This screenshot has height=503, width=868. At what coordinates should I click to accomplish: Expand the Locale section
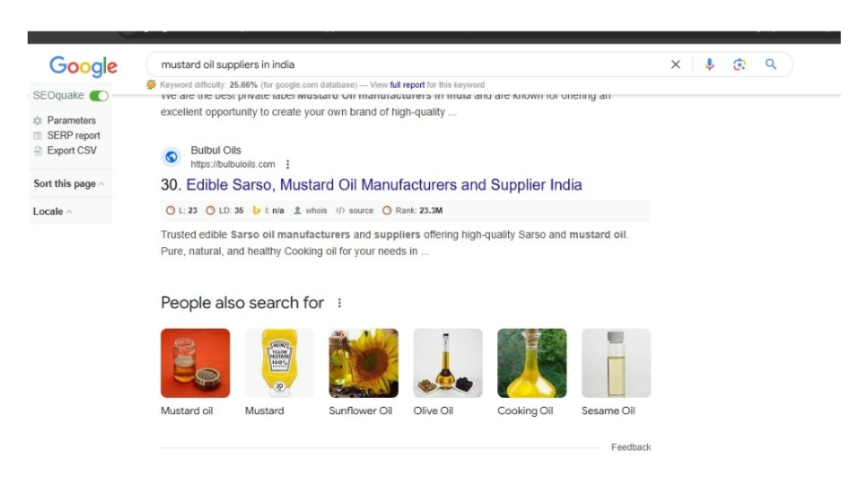[52, 211]
